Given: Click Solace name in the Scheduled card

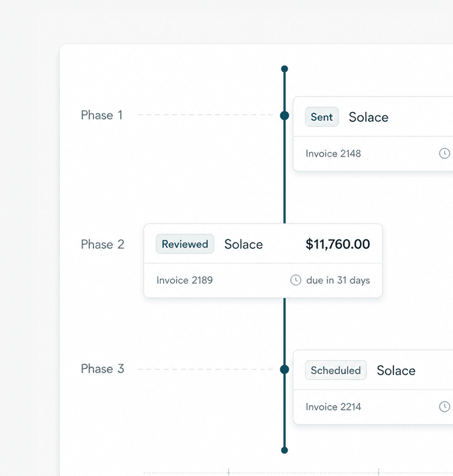Looking at the screenshot, I should [x=396, y=371].
